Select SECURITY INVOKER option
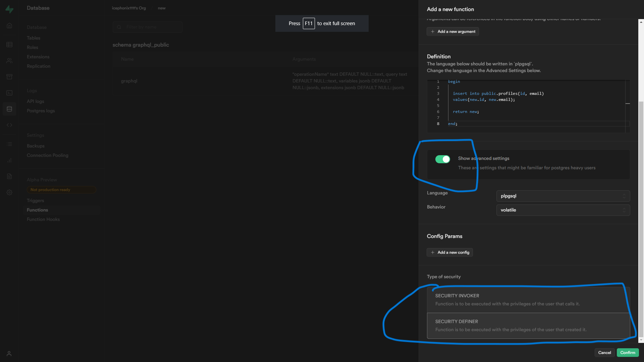Image resolution: width=644 pixels, height=362 pixels. point(528,300)
